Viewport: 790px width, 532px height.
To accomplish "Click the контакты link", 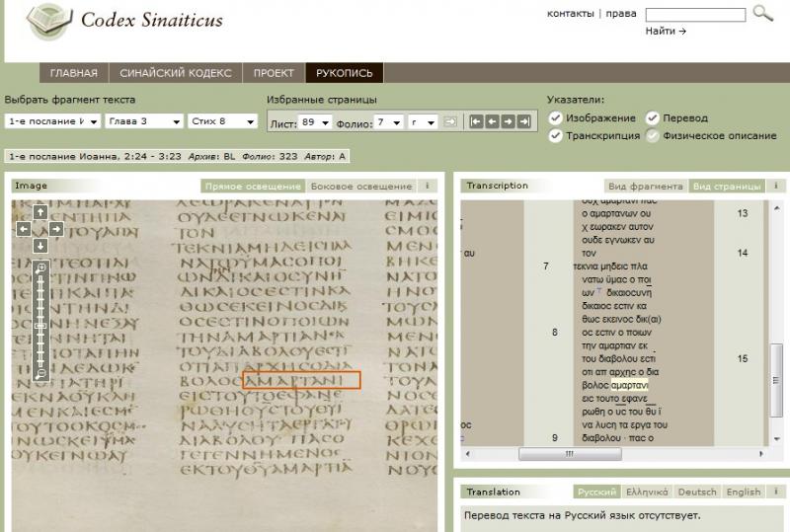I will [x=570, y=13].
